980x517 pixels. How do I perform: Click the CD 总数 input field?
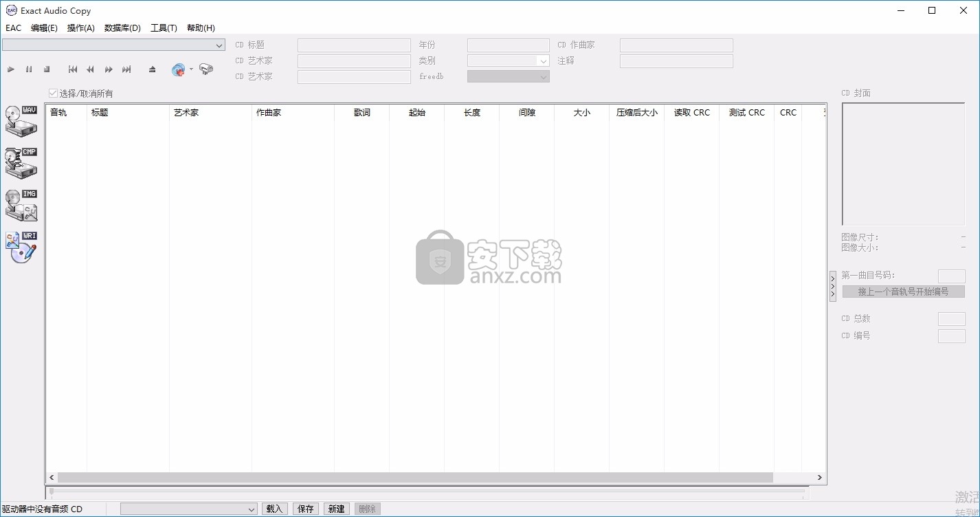952,319
